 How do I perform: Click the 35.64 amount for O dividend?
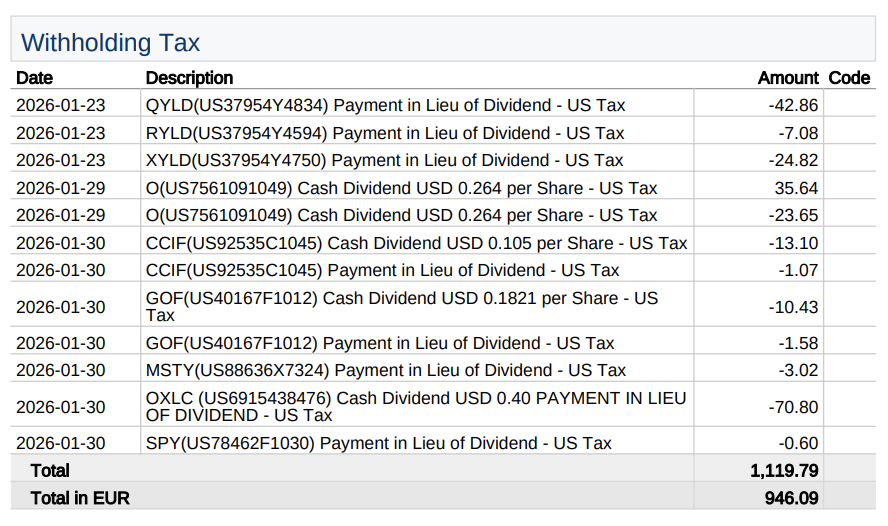click(801, 188)
